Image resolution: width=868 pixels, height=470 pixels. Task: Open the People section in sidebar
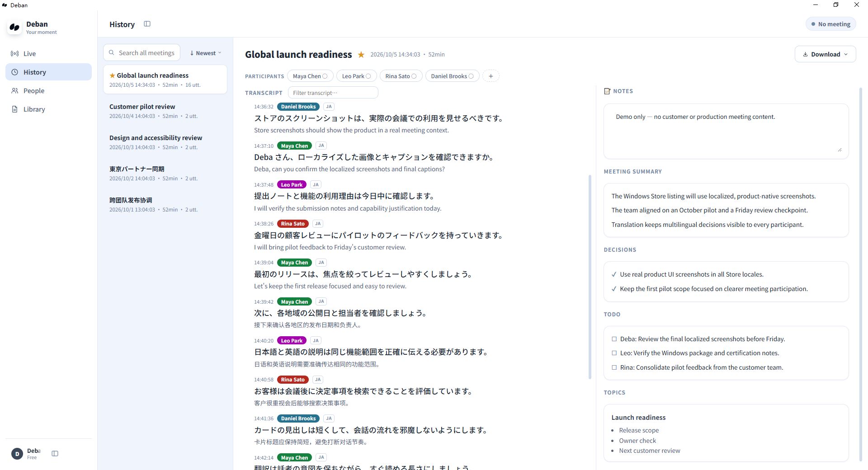[x=48, y=91]
